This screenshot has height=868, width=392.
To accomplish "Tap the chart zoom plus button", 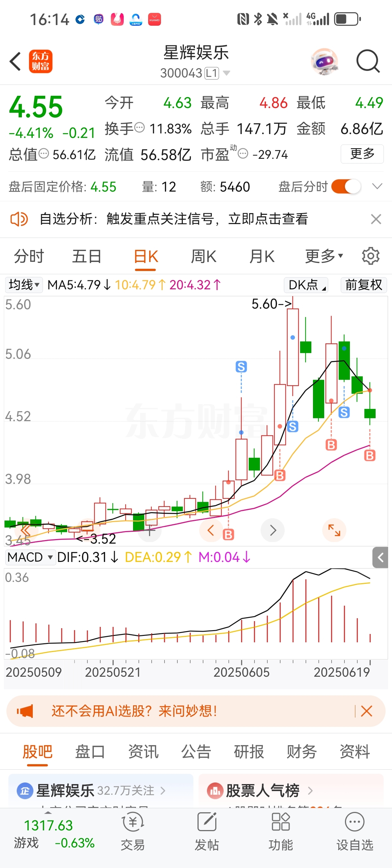I will point(149,530).
